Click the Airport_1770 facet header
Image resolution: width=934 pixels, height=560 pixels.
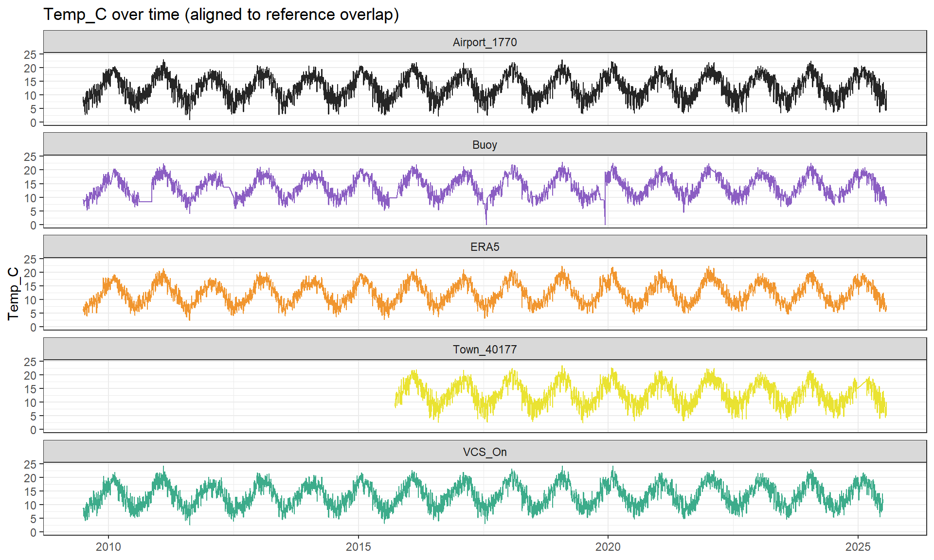[485, 42]
